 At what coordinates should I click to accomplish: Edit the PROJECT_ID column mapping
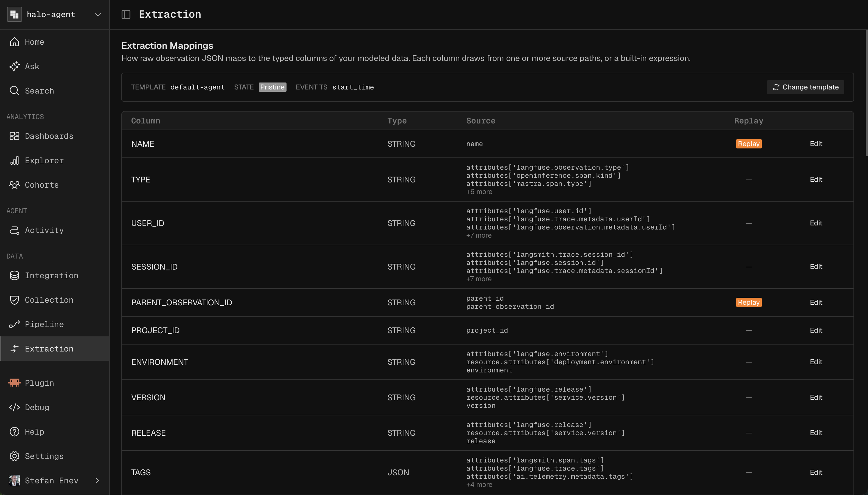[x=816, y=330]
